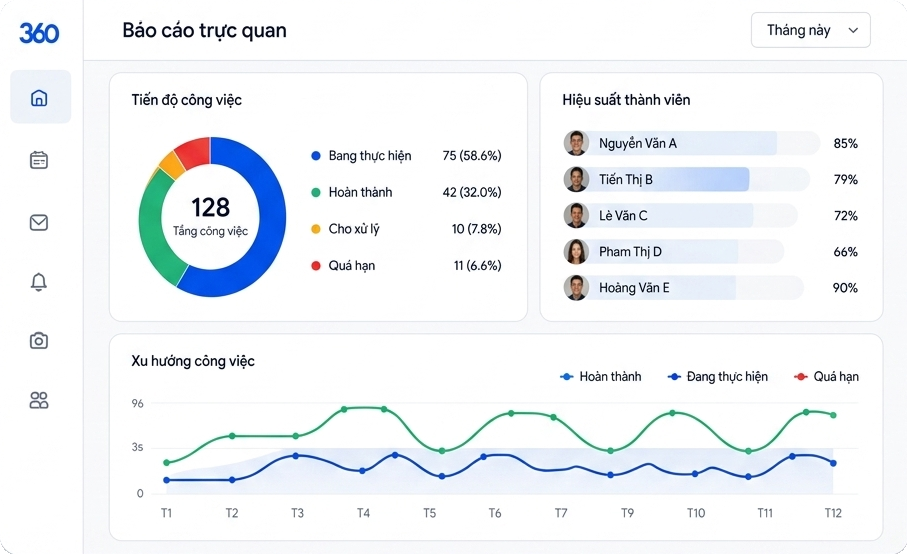Open the calendar icon in sidebar
This screenshot has height=554, width=907.
click(39, 160)
